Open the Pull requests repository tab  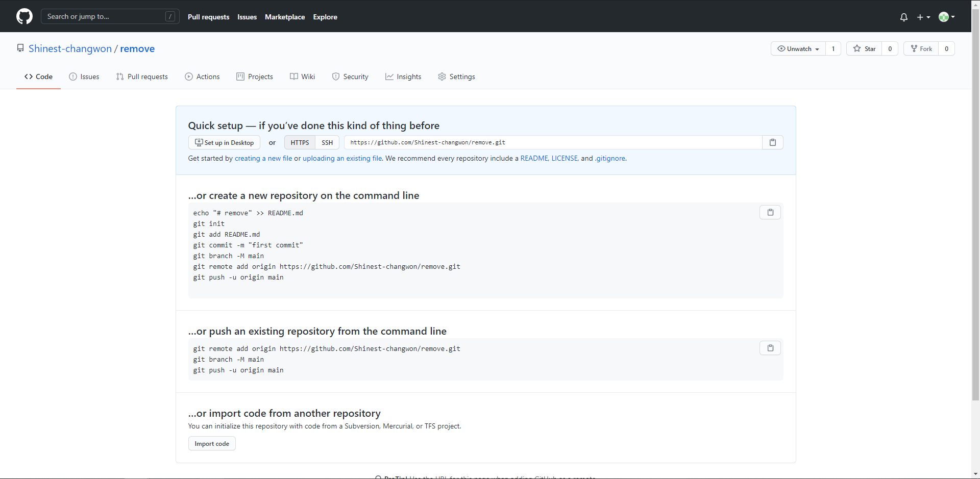click(142, 77)
